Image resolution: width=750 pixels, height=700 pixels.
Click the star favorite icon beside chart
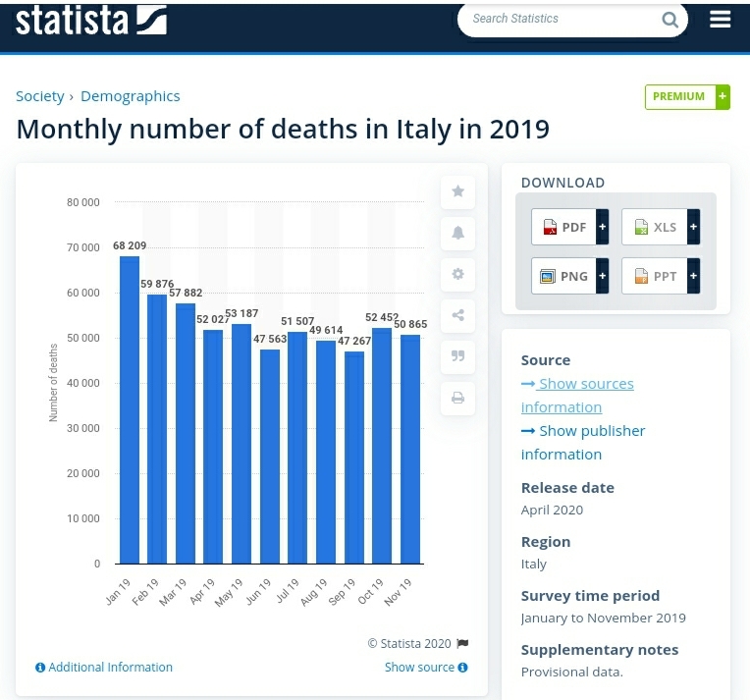click(x=457, y=191)
